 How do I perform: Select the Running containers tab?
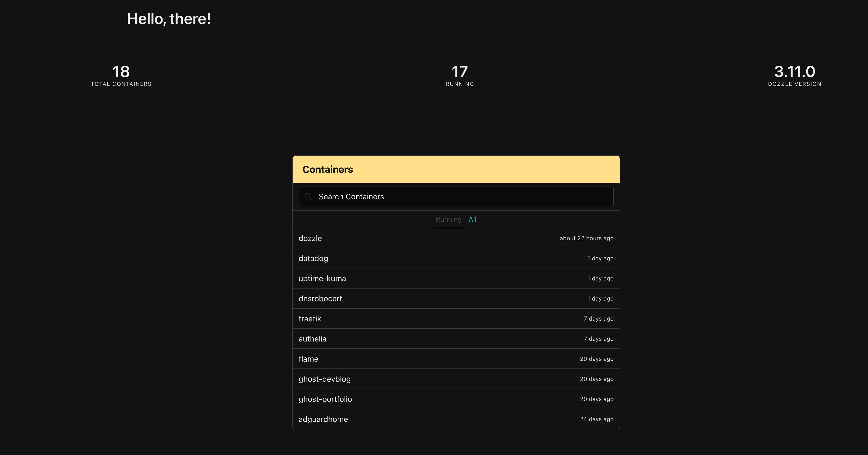(x=448, y=219)
